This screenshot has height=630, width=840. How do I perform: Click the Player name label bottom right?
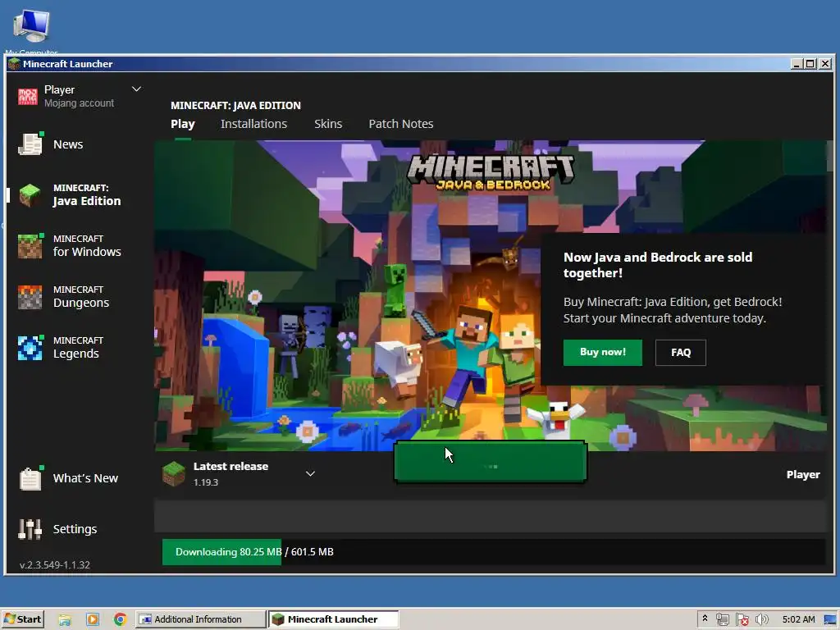tap(802, 475)
